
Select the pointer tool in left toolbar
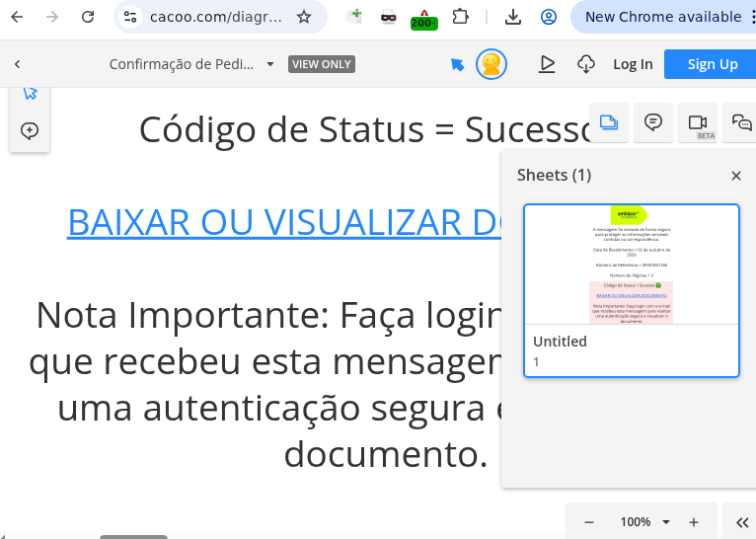pos(30,93)
